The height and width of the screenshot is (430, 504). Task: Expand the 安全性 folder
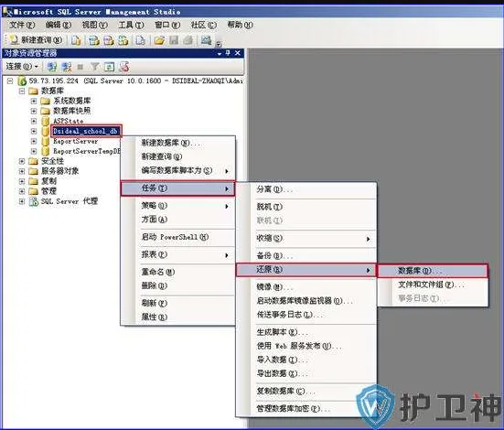point(22,161)
